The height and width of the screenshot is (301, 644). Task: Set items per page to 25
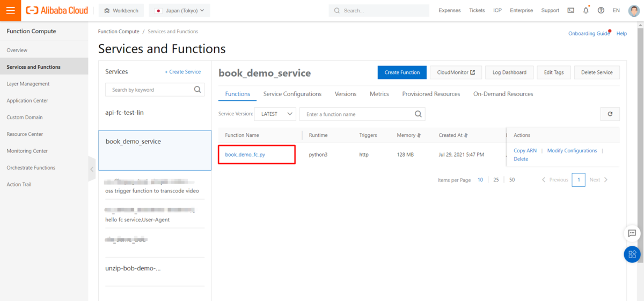coord(496,180)
